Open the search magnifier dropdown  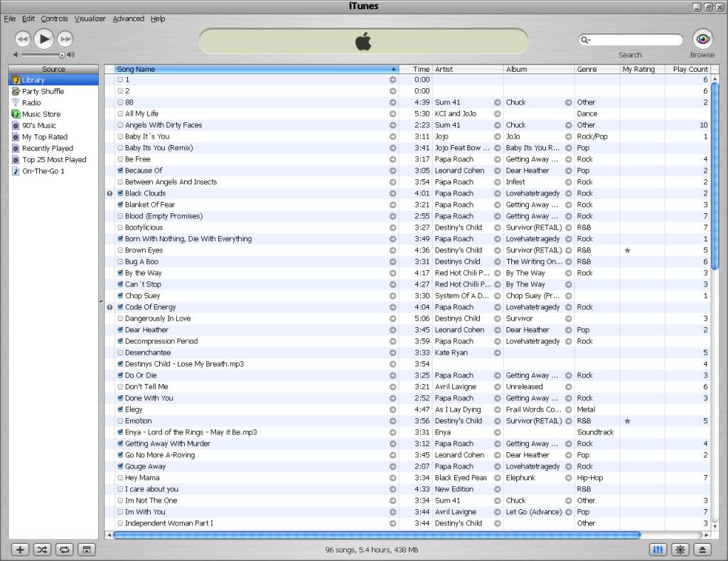[586, 41]
